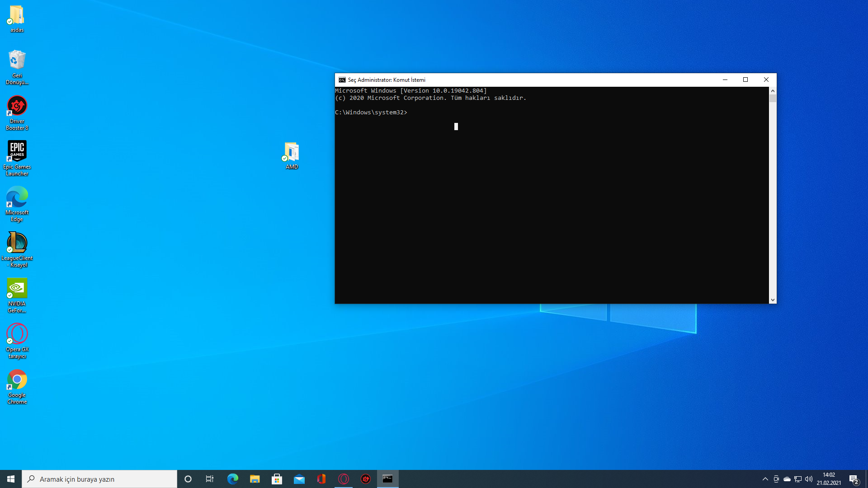Open Microsoft Edge desktop shortcut
The width and height of the screenshot is (868, 488).
17,204
